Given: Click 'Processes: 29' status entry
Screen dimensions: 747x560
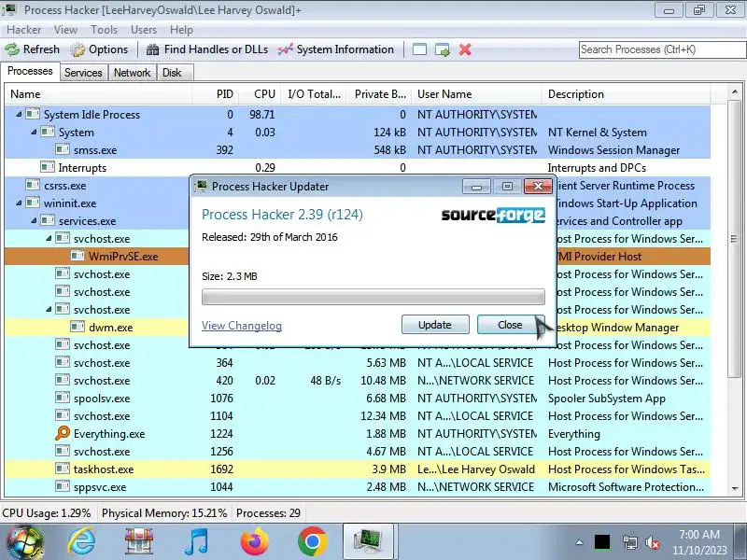Looking at the screenshot, I should [x=268, y=512].
